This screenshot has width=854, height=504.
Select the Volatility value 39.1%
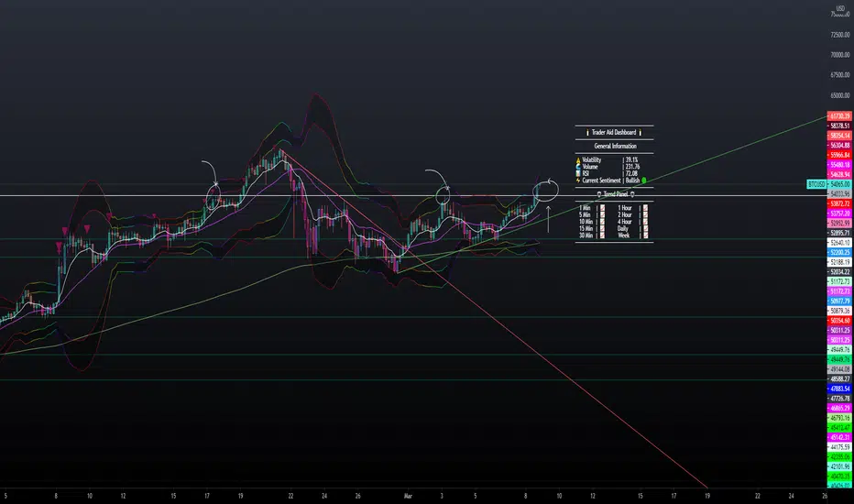631,160
